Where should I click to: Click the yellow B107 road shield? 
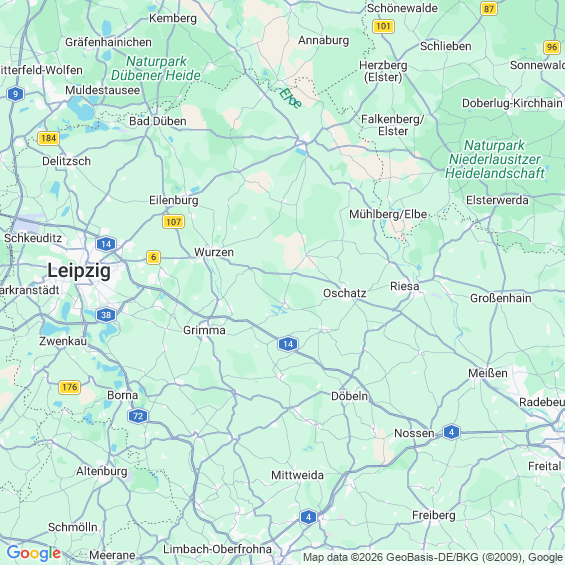pyautogui.click(x=173, y=221)
